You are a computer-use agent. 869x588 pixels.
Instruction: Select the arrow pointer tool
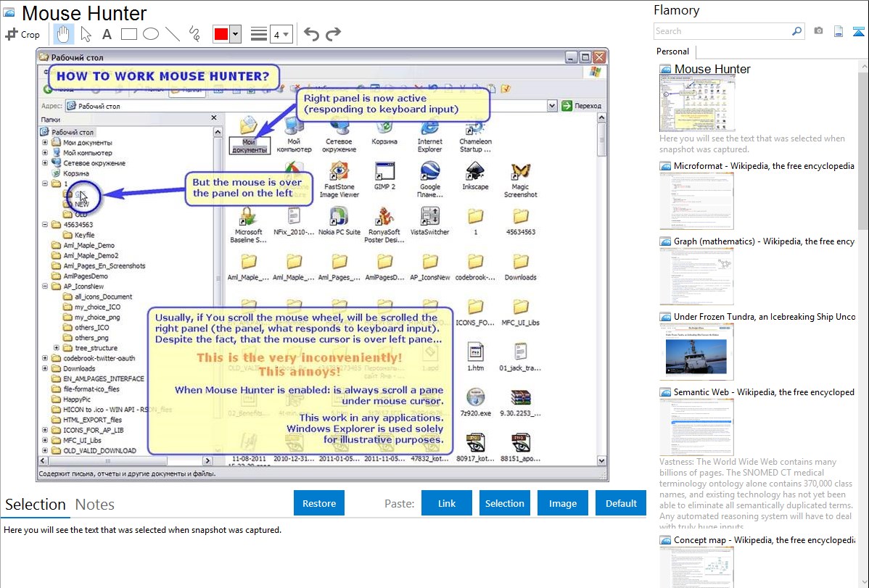click(86, 34)
